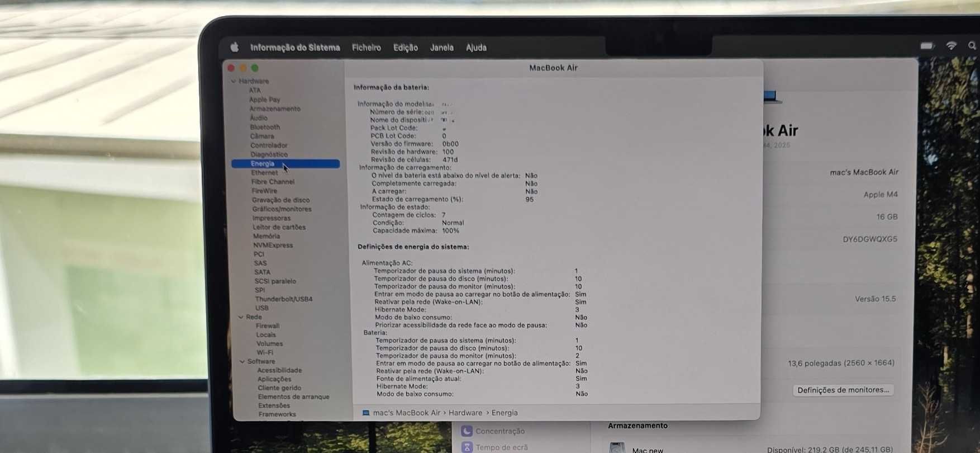The width and height of the screenshot is (980, 453).
Task: Click Hardware in the path bar
Action: (465, 413)
